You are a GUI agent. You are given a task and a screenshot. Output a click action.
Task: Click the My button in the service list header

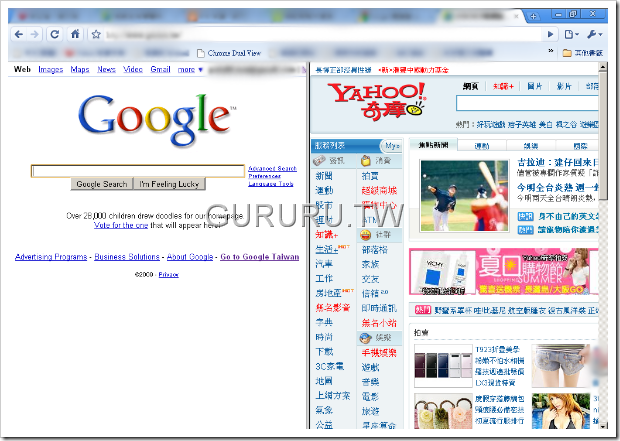point(392,146)
